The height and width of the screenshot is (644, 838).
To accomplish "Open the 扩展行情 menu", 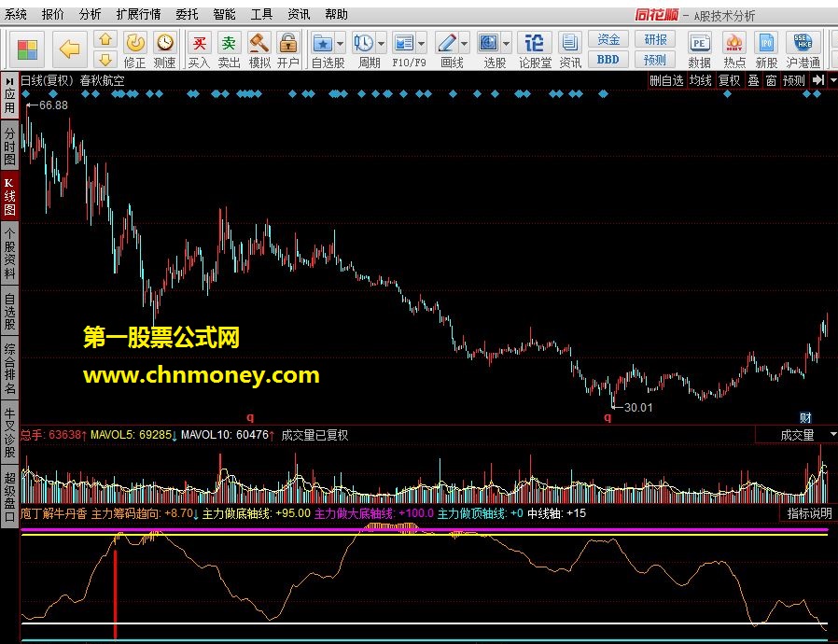I will click(138, 14).
